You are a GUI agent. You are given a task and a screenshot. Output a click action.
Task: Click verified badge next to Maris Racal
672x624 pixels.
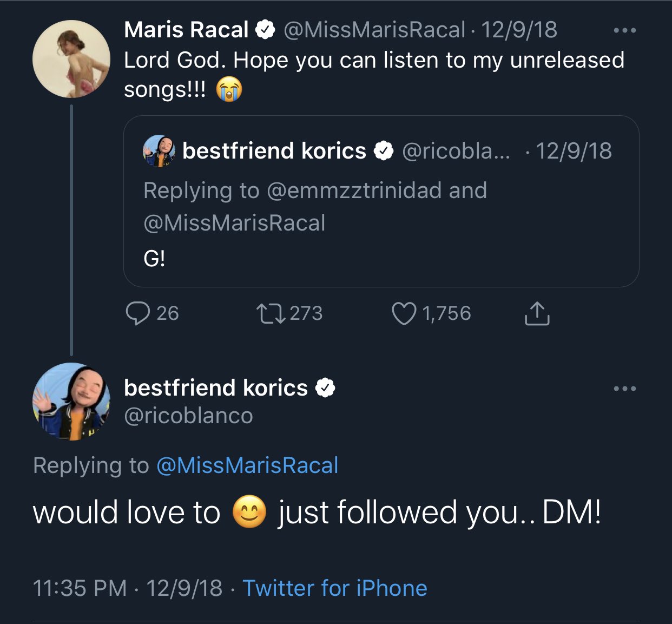click(265, 30)
